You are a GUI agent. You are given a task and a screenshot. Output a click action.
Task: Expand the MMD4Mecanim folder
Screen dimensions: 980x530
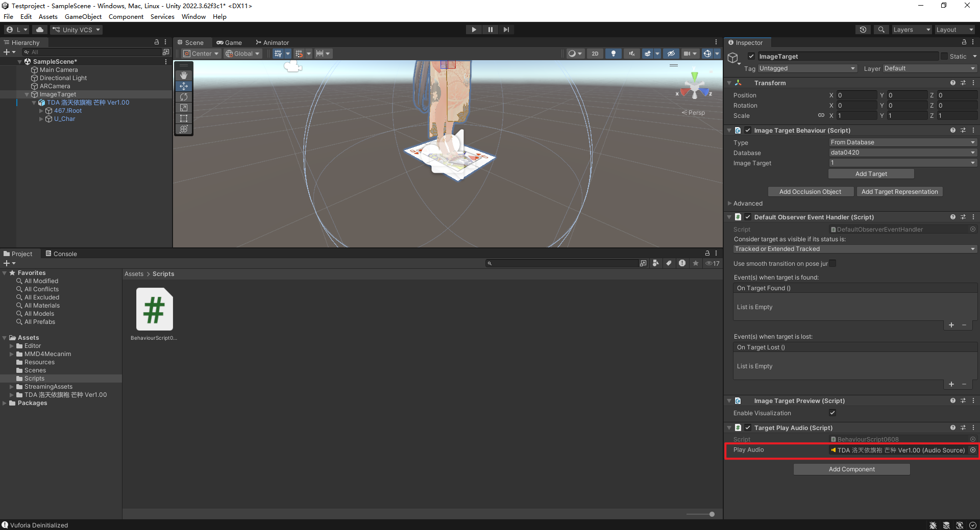12,354
